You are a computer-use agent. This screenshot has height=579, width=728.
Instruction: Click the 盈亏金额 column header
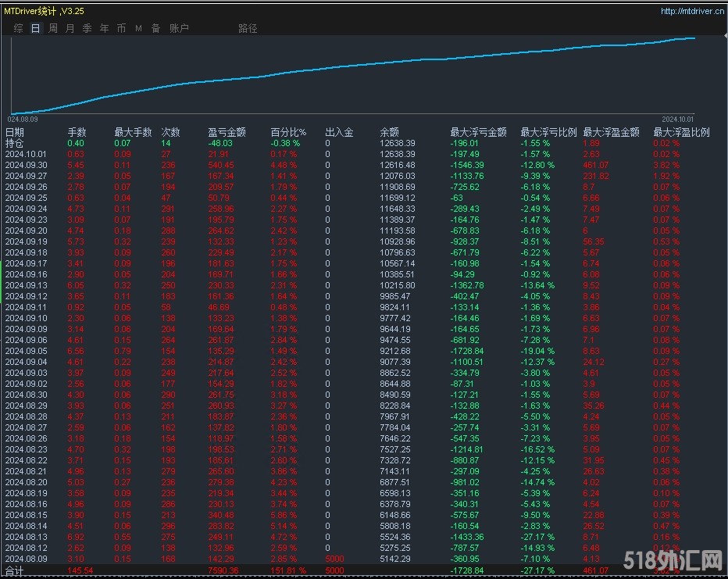coord(227,132)
